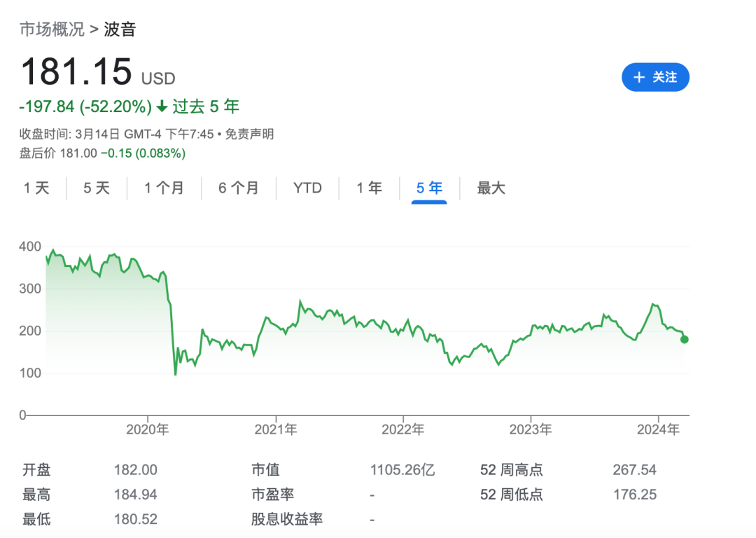Select the 5天 time range tab
Viewport: 756px width, 538px height.
[96, 188]
